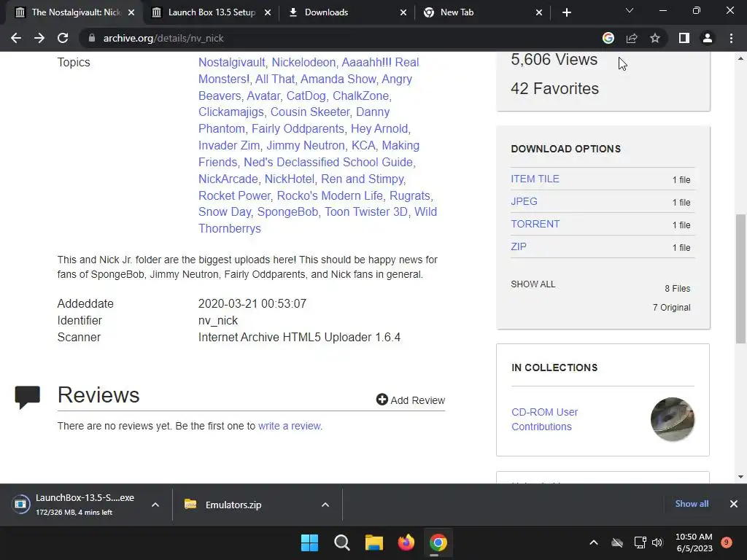Reload the archive.org page
Image resolution: width=747 pixels, height=560 pixels.
63,38
